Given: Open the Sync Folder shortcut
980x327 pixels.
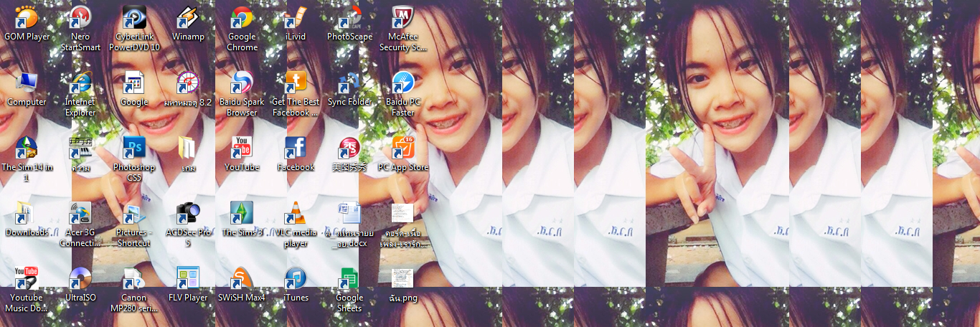Looking at the screenshot, I should pos(349,82).
